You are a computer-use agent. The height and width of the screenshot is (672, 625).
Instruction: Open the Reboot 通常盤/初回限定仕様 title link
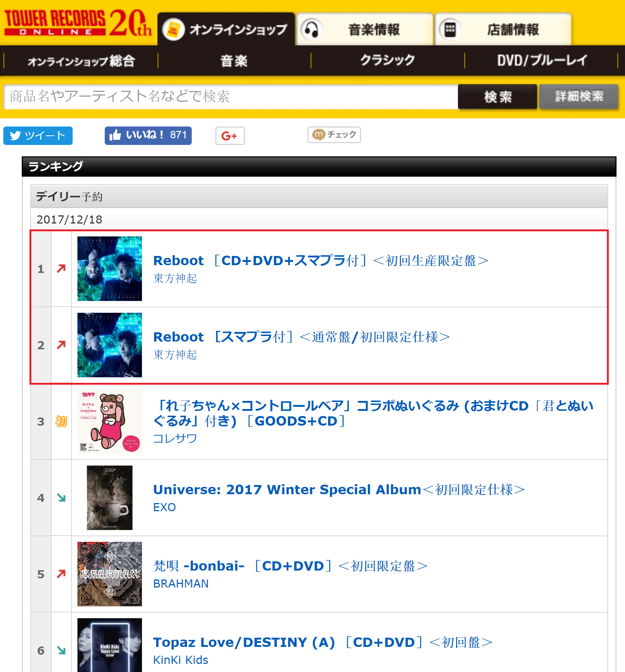point(302,337)
